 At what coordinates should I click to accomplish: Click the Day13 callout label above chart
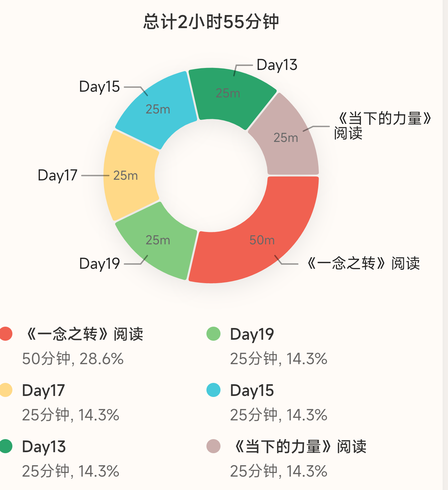277,65
